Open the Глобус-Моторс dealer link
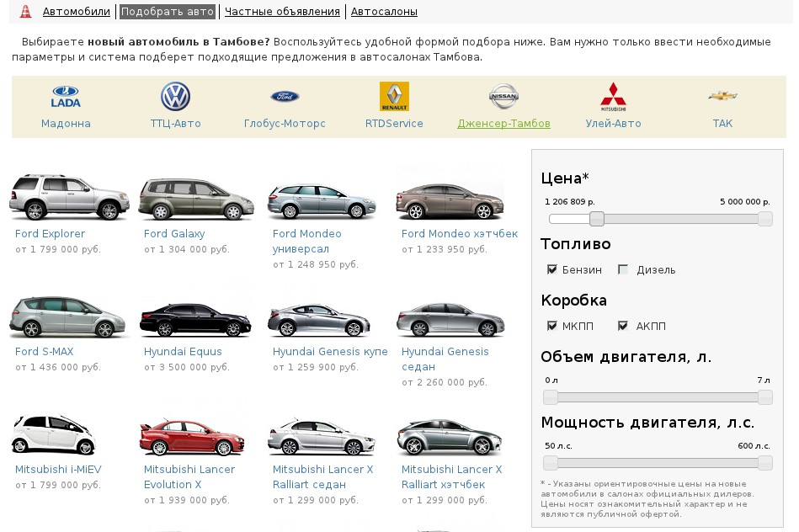This screenshot has height=532, width=799. (x=285, y=123)
